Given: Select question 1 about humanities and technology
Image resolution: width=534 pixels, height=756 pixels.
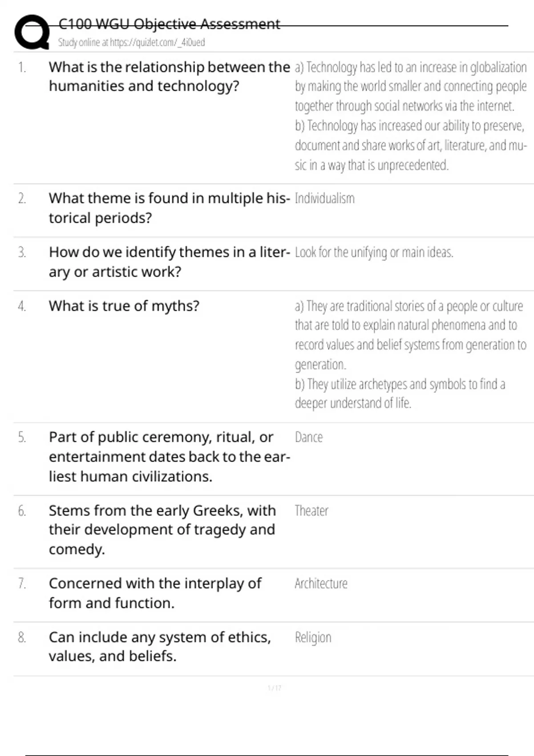Looking at the screenshot, I should pyautogui.click(x=169, y=76).
